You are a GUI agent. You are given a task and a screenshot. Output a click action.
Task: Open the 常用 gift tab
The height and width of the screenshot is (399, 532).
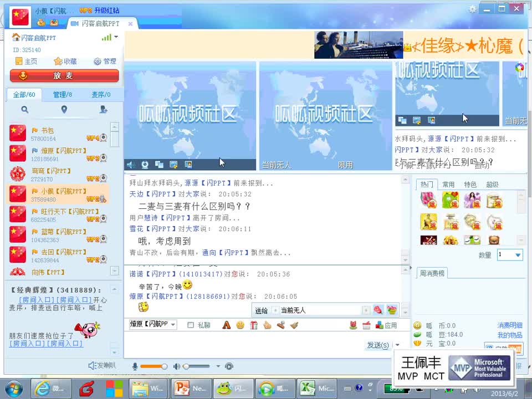tap(448, 184)
